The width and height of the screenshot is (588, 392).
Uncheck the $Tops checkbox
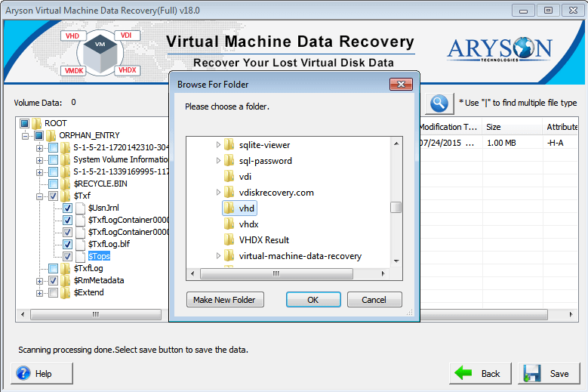click(x=67, y=256)
